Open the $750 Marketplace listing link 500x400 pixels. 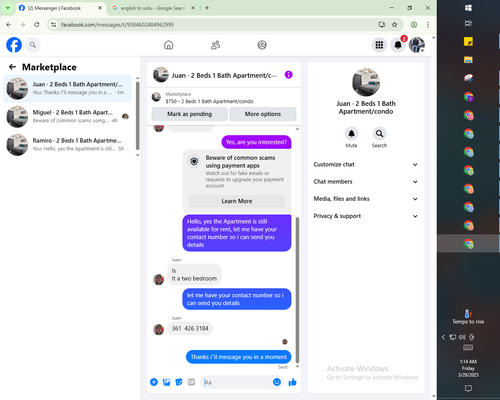click(x=209, y=101)
